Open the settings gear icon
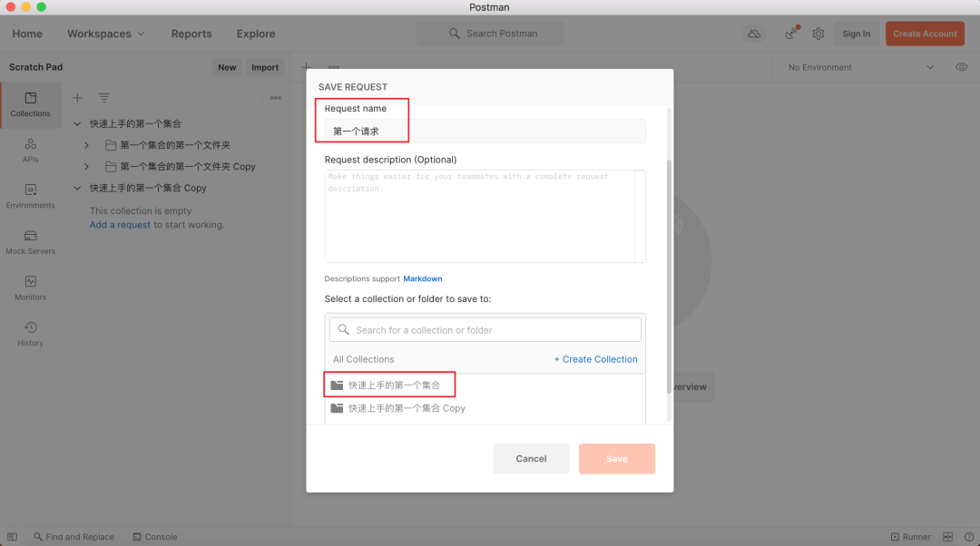Viewport: 980px width, 546px height. coord(818,34)
